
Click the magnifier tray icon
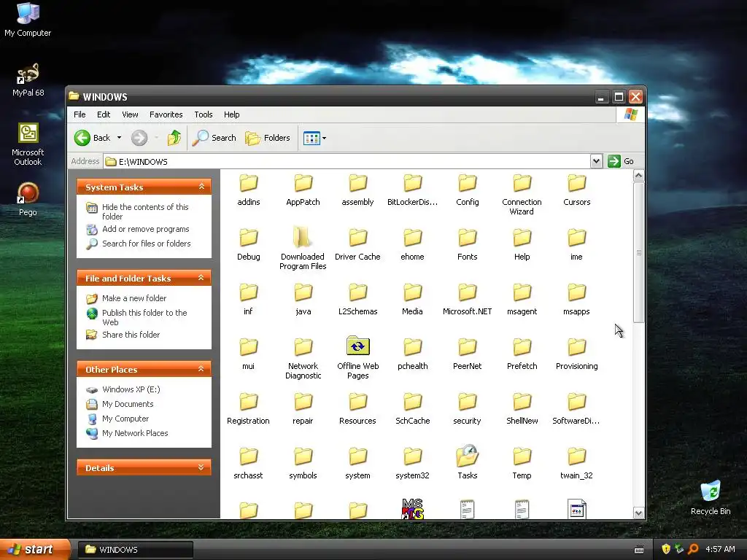[693, 549]
